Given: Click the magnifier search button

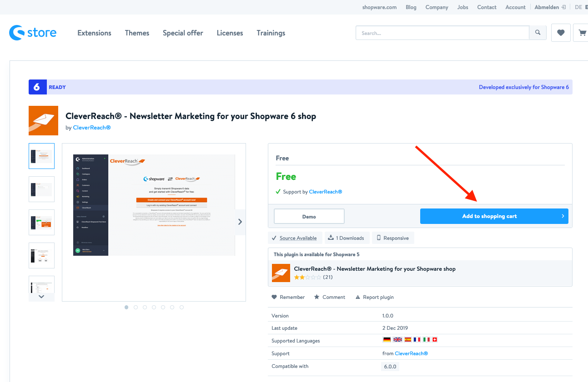Looking at the screenshot, I should coord(538,33).
